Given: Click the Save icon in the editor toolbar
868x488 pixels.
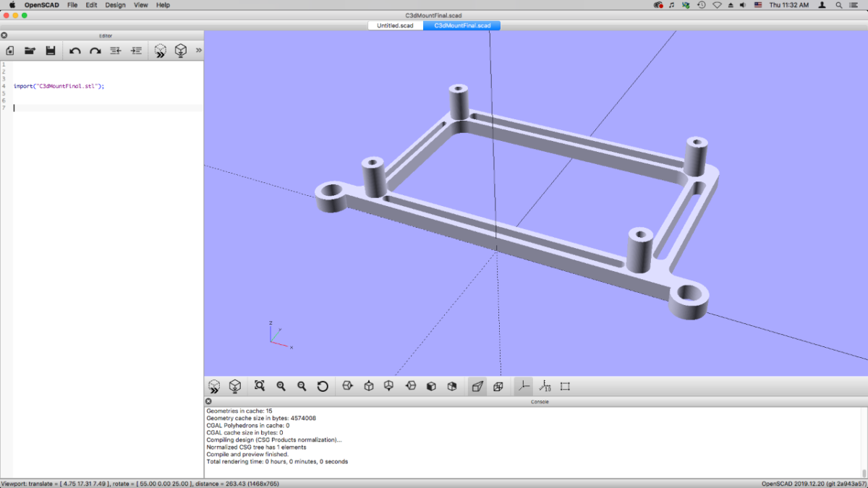Looking at the screenshot, I should (50, 50).
